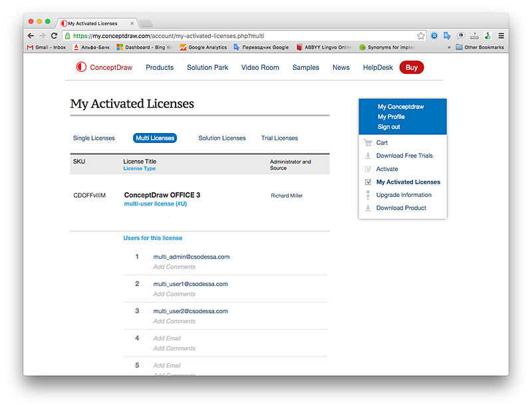Screen dimensions: 532x409
Task: Click the Download Product arrow icon
Action: [368, 207]
